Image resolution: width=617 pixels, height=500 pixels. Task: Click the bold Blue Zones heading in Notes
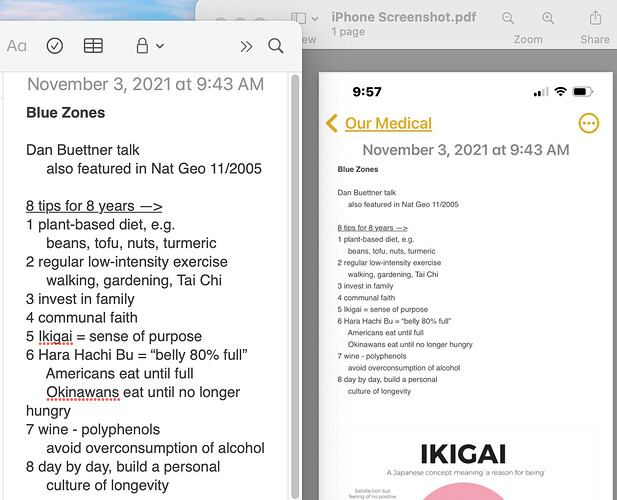pos(66,113)
